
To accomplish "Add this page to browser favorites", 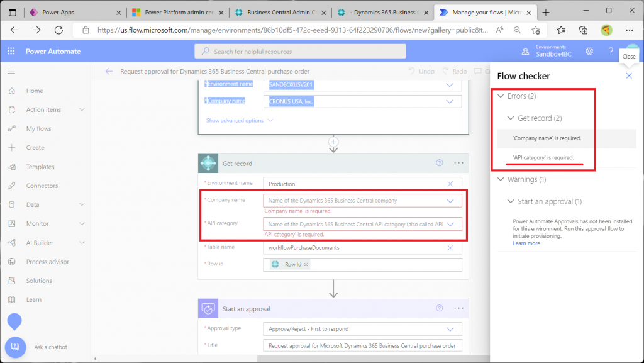I will pyautogui.click(x=536, y=30).
